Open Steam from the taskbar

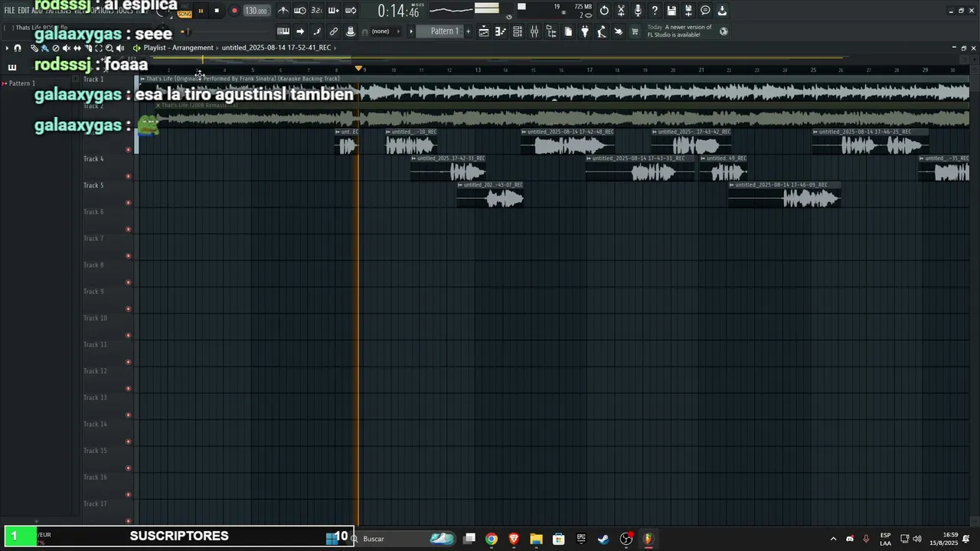603,539
